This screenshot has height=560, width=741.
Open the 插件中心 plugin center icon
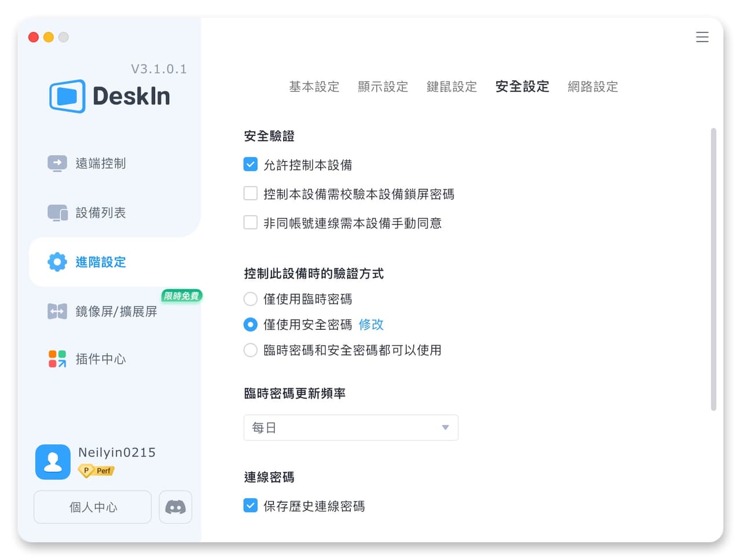(x=57, y=359)
